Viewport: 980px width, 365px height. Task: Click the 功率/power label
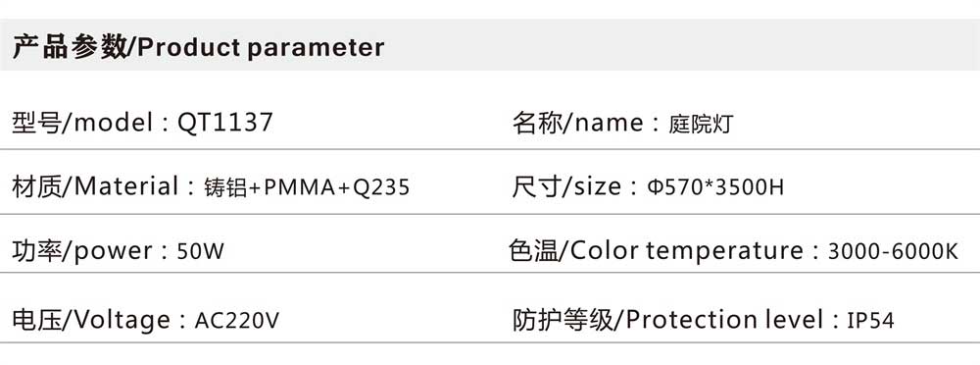tap(82, 251)
